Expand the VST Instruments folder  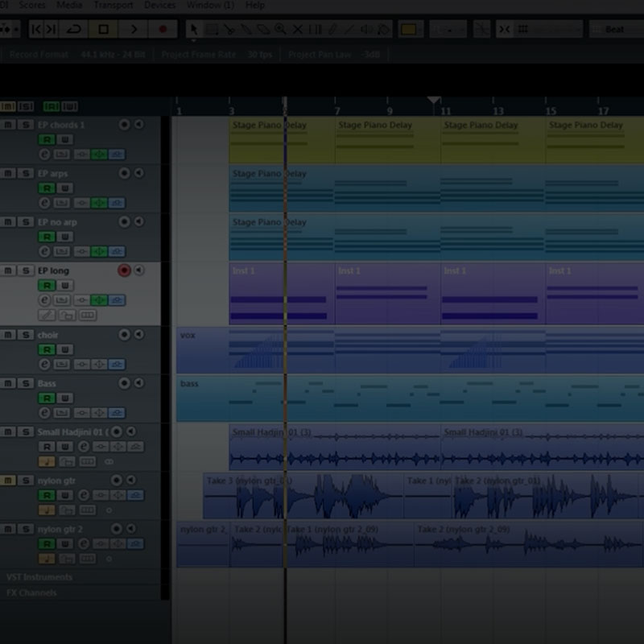click(x=39, y=577)
